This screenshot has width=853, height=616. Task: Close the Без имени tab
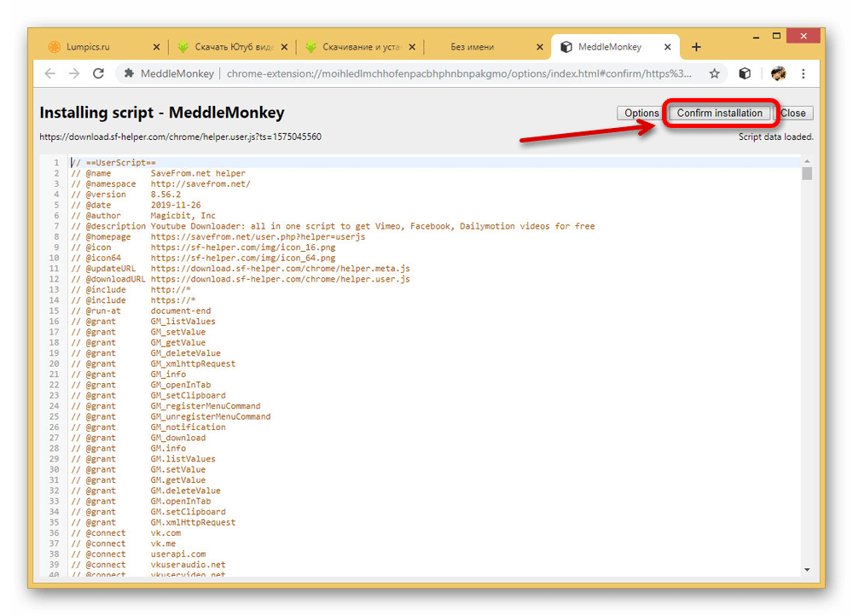540,47
